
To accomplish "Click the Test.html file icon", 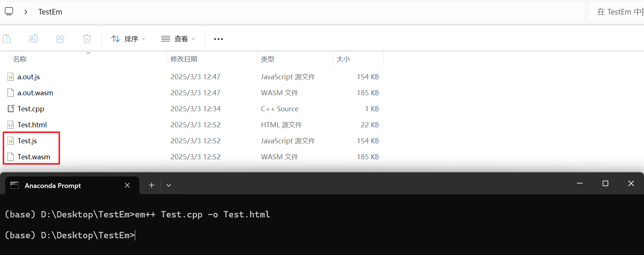I will (11, 125).
